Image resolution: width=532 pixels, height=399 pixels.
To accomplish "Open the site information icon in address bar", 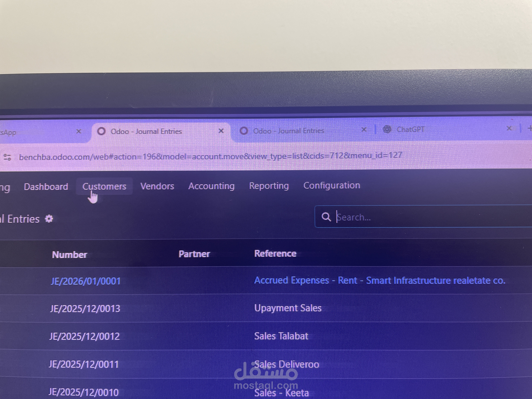I will click(x=7, y=157).
